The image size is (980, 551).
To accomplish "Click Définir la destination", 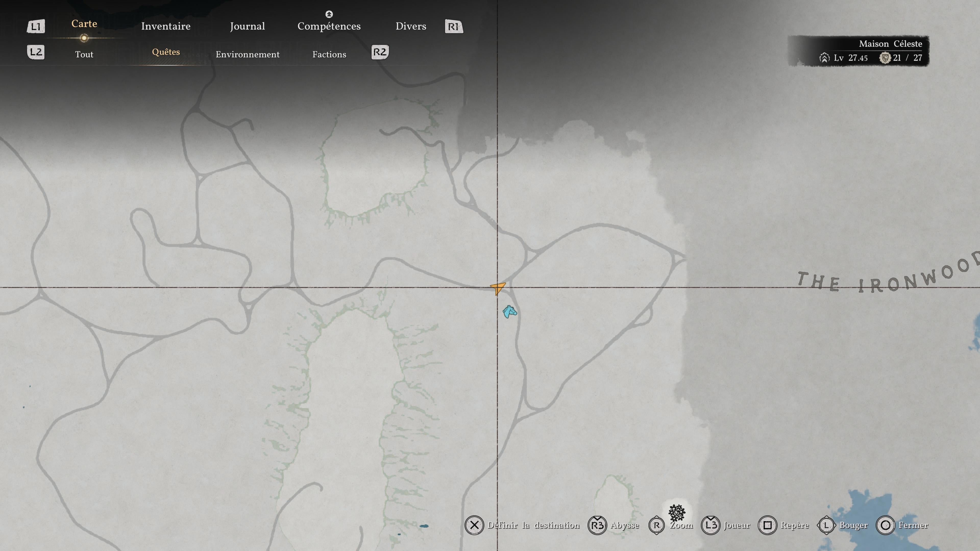I will 534,525.
